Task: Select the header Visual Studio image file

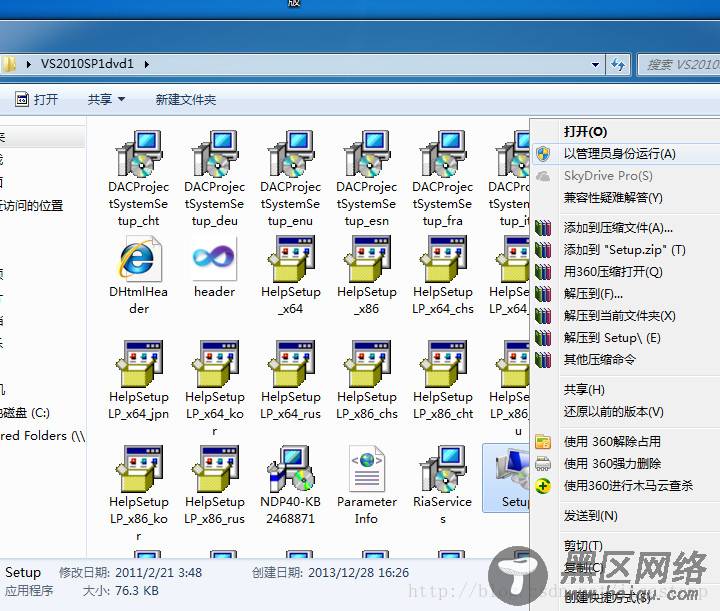Action: 214,259
